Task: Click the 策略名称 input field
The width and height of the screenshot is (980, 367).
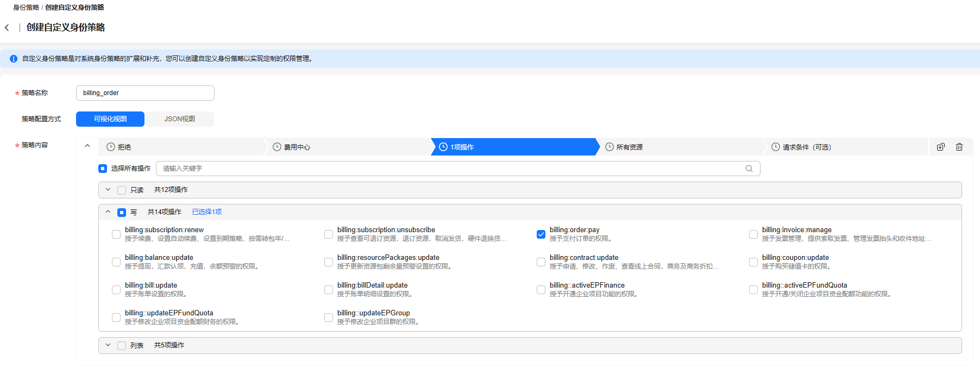Action: [x=145, y=93]
